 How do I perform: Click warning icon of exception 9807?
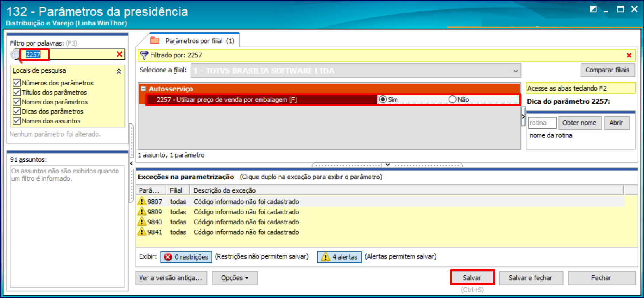pos(142,201)
